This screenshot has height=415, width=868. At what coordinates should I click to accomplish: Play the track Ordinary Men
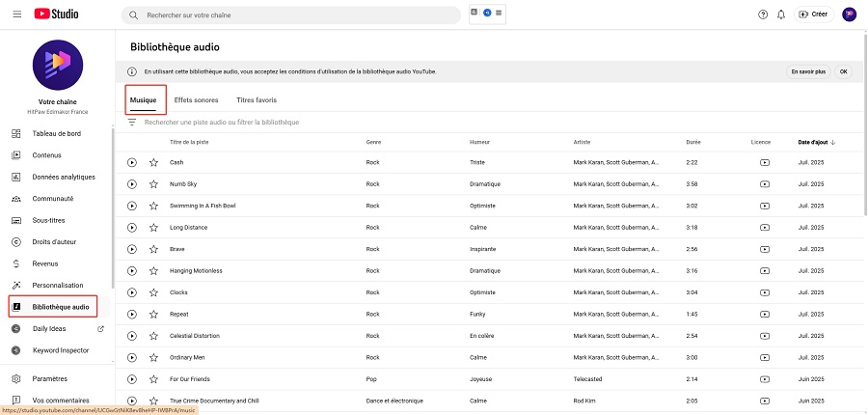pos(132,357)
